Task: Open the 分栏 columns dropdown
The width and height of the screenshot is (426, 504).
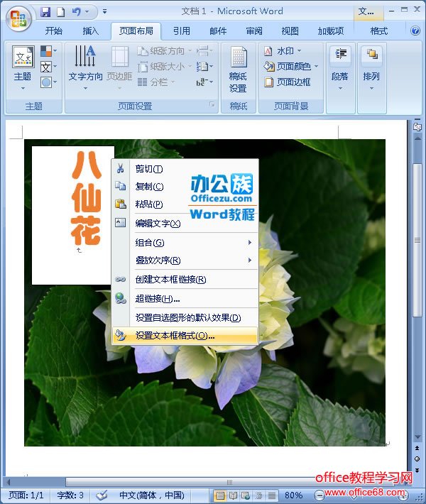Action: tap(156, 82)
